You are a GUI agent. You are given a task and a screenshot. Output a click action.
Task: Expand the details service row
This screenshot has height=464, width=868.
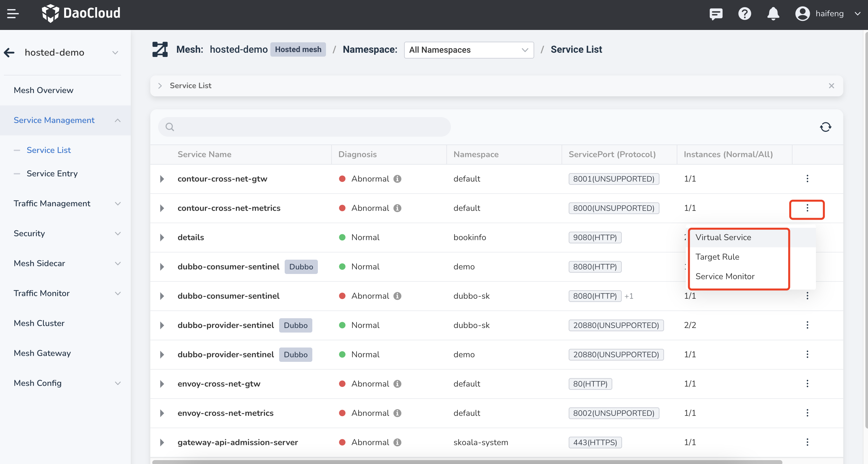tap(162, 238)
